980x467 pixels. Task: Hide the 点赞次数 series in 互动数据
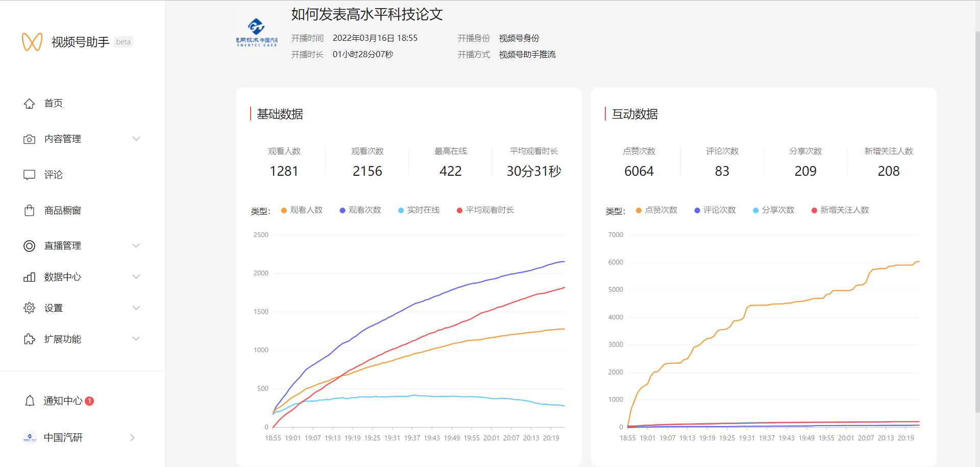[656, 210]
